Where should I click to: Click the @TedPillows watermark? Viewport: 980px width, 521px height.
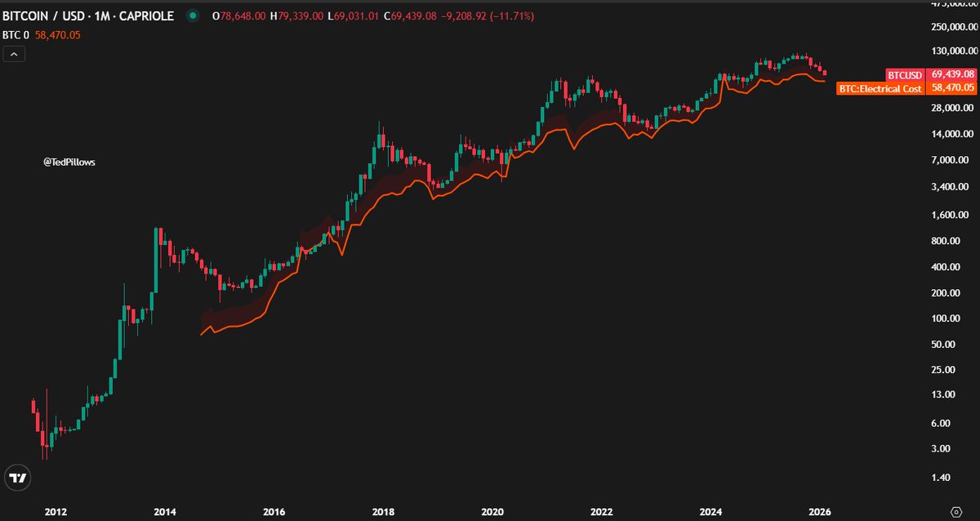[x=69, y=162]
